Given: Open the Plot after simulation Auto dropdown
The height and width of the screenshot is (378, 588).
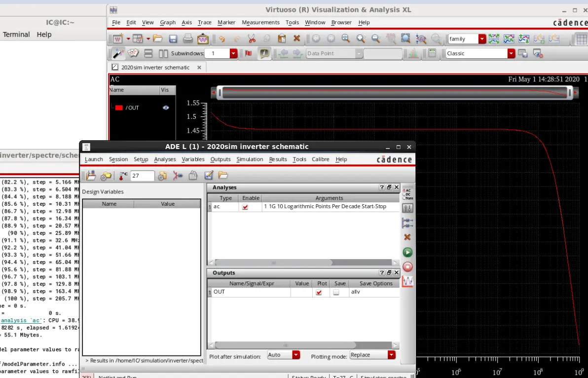Looking at the screenshot, I should click(x=296, y=355).
